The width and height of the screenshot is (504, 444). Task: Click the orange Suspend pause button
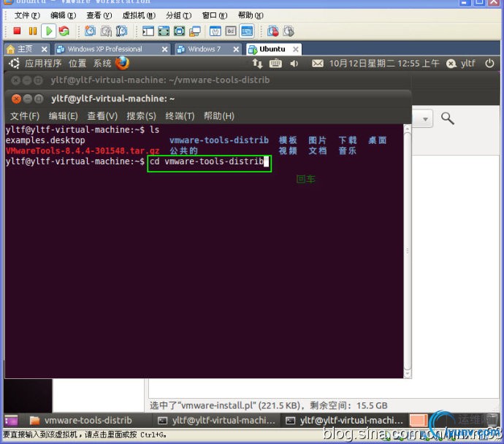point(32,31)
